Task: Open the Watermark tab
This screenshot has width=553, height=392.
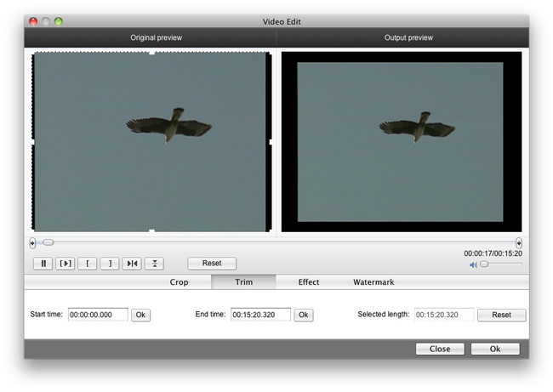Action: 373,282
